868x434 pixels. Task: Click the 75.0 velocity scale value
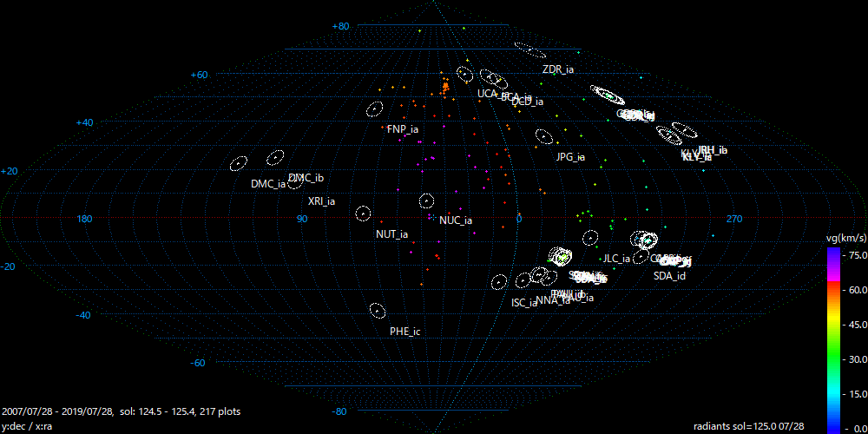[854, 254]
